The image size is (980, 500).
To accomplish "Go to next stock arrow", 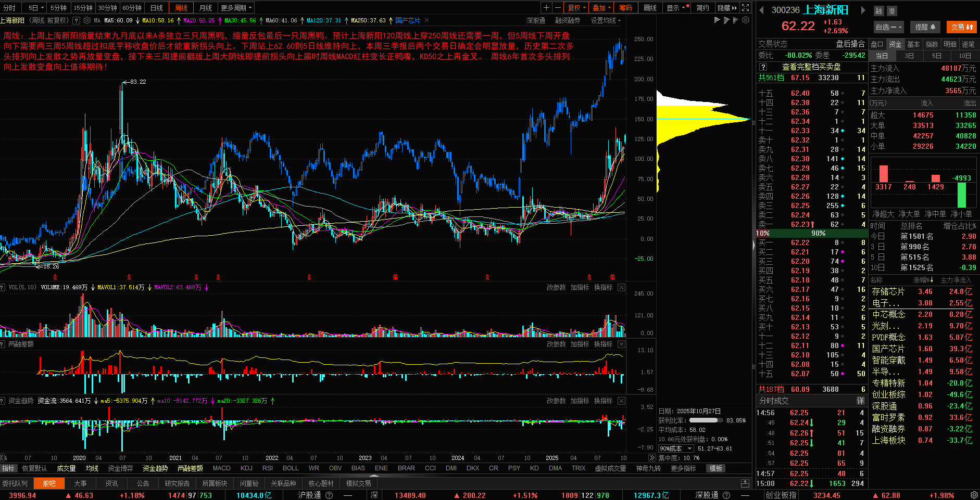I will (863, 10).
